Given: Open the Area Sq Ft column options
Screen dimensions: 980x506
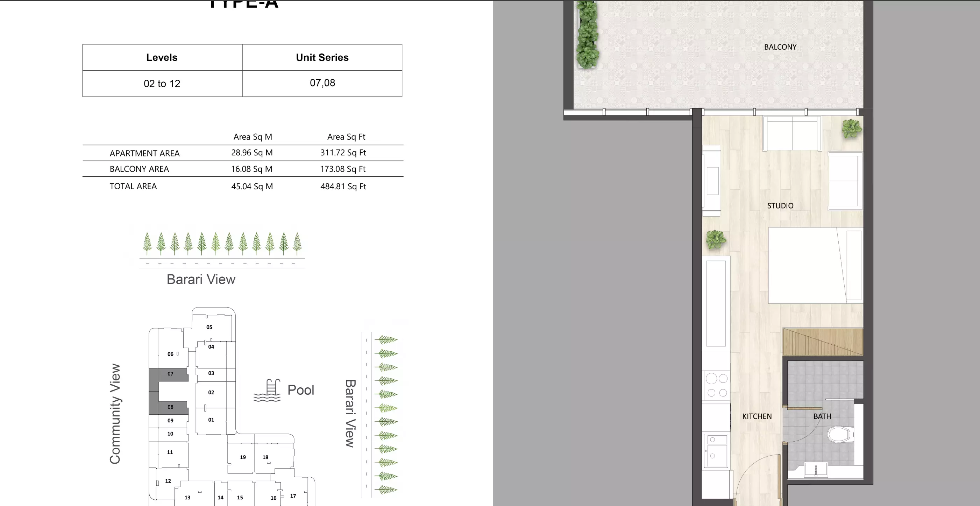Looking at the screenshot, I should coord(346,136).
